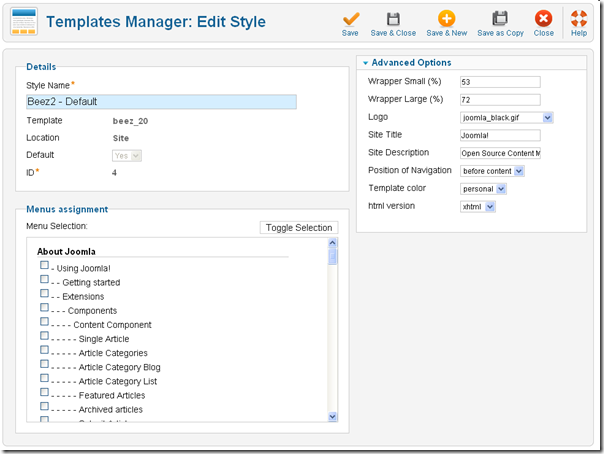Open Help lifebuoy icon
This screenshot has width=604, height=454.
click(579, 18)
